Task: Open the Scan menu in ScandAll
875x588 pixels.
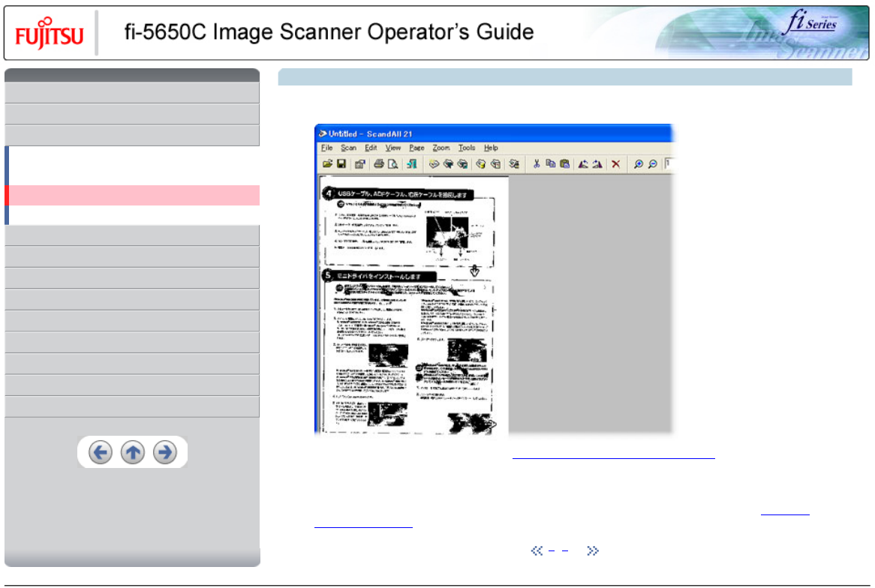Action: click(x=348, y=148)
